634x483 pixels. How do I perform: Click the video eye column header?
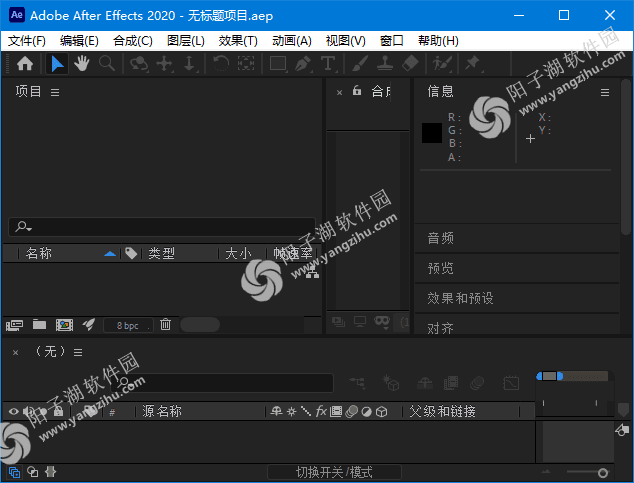13,411
